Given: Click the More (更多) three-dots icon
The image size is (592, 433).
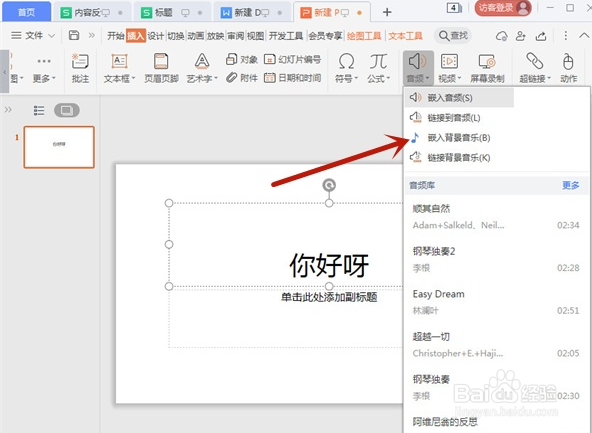Looking at the screenshot, I should coord(44,61).
